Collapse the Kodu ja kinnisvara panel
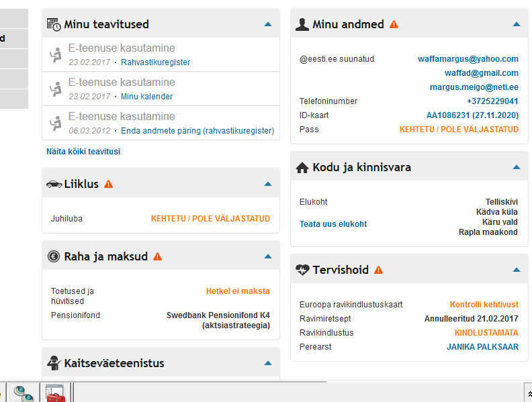The height and width of the screenshot is (402, 532). [x=517, y=167]
